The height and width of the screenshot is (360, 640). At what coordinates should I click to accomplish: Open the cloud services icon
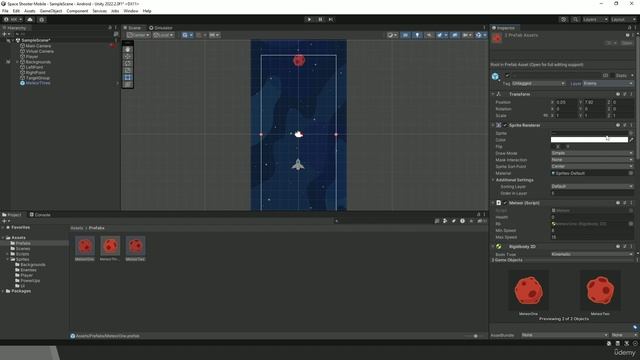pyautogui.click(x=30, y=19)
